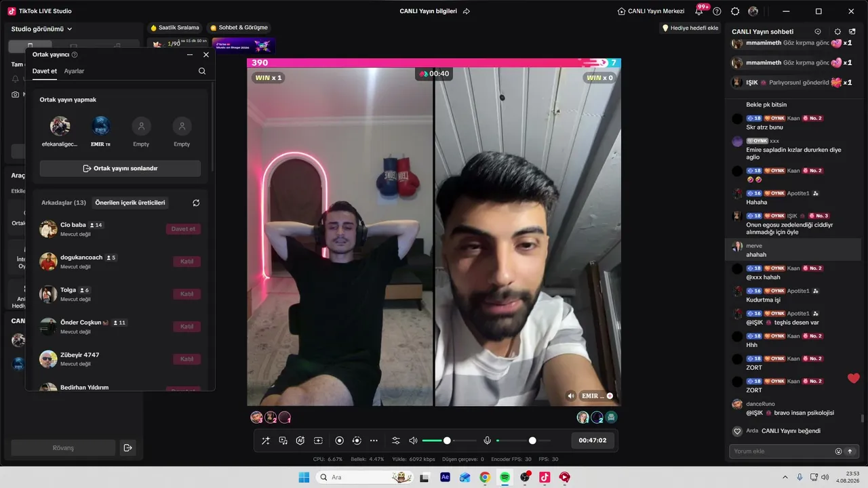
Task: Open the Rövanş exit arrow icon
Action: click(x=127, y=448)
